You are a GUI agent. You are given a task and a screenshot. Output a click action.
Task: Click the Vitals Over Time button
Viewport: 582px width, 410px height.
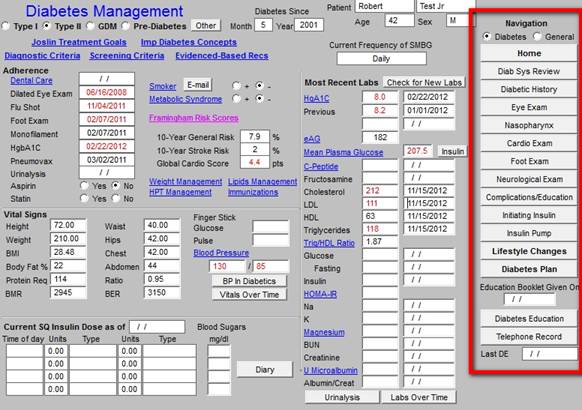pyautogui.click(x=249, y=295)
